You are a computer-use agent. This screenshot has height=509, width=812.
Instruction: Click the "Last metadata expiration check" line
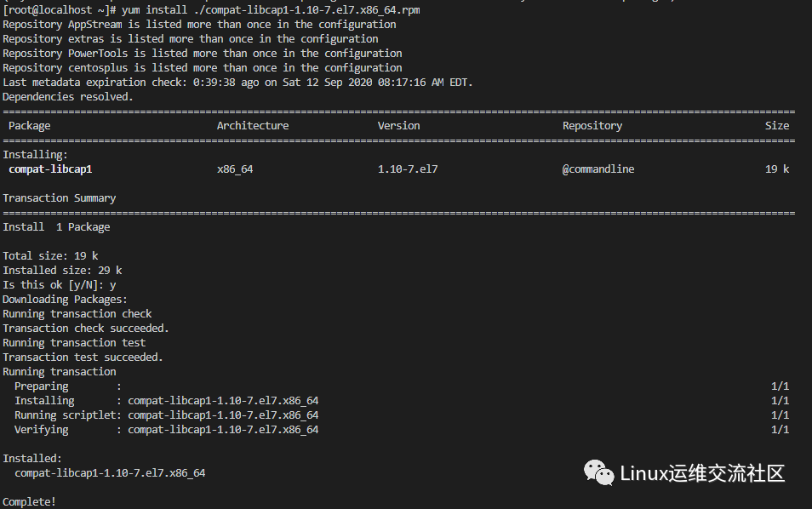click(237, 83)
